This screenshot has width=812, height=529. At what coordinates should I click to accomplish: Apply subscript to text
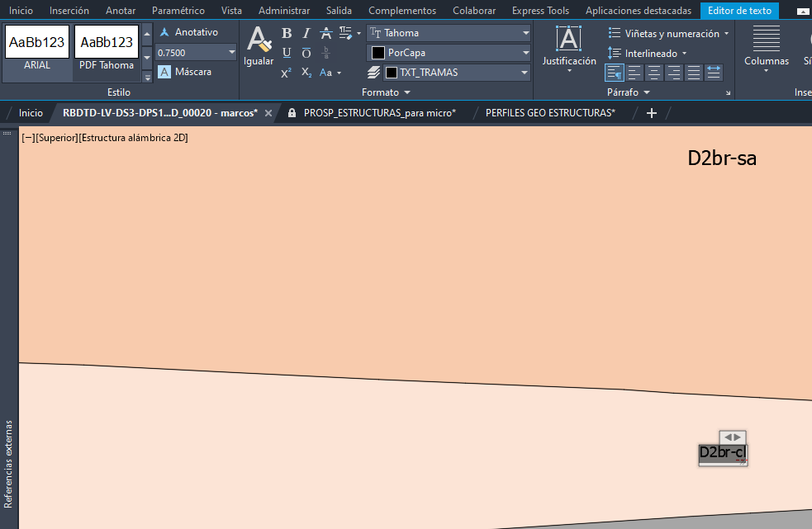[306, 73]
